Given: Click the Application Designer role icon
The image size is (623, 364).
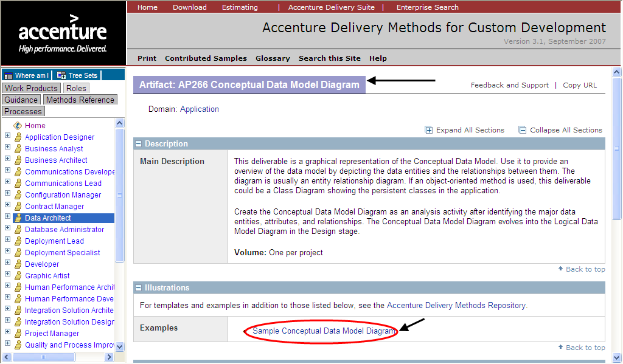Looking at the screenshot, I should click(x=18, y=137).
